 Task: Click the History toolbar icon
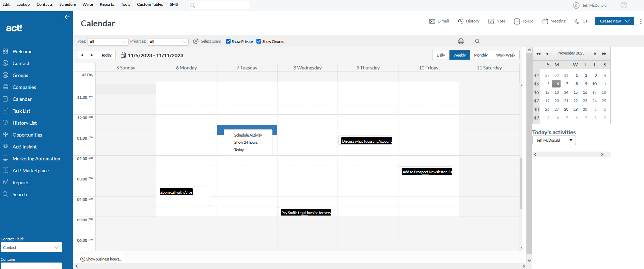point(460,21)
